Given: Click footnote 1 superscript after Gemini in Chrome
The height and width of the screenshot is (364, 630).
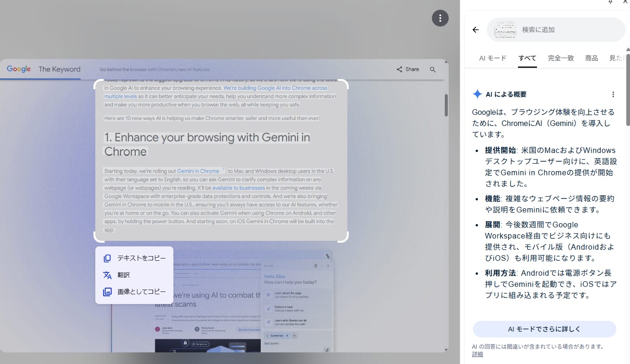Looking at the screenshot, I should coord(223,170).
